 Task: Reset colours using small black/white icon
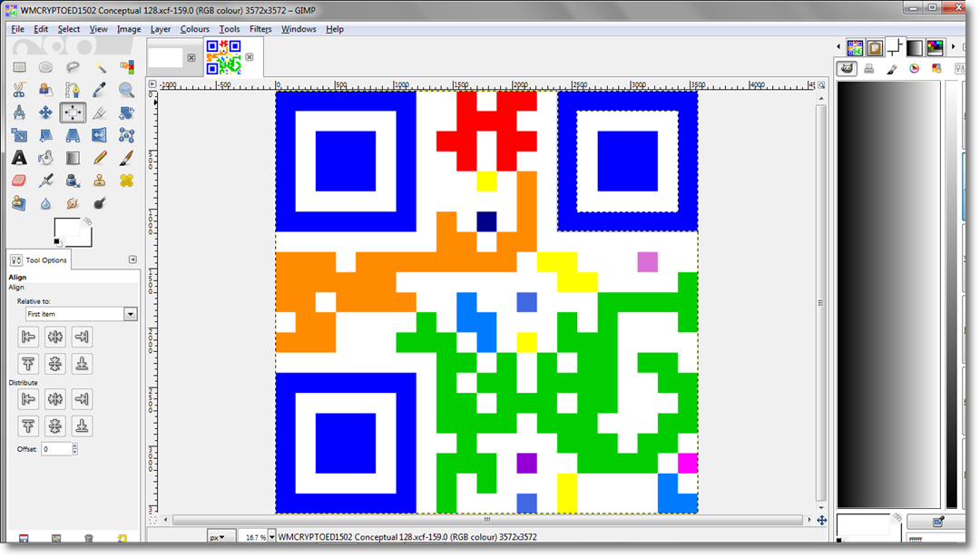point(57,242)
